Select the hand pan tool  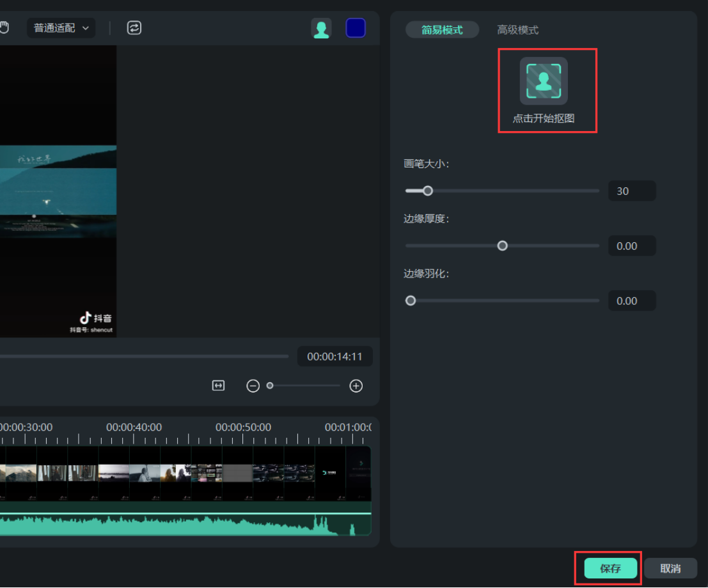(4, 27)
